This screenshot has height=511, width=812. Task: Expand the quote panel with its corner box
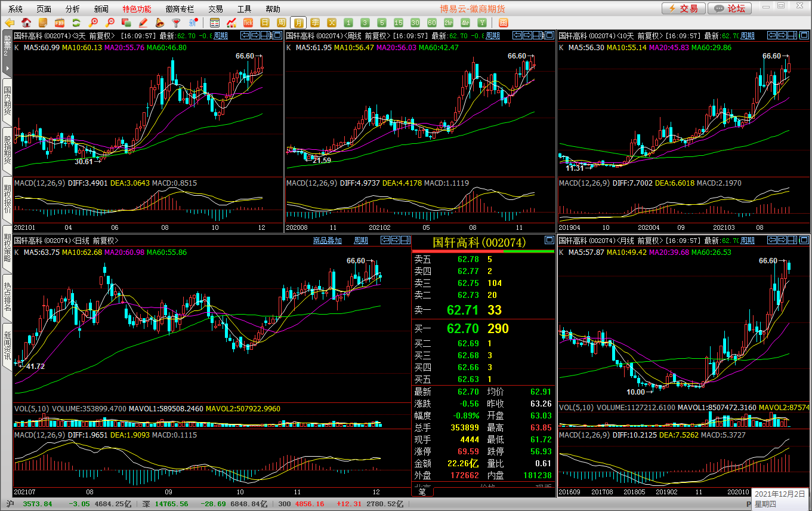549,241
